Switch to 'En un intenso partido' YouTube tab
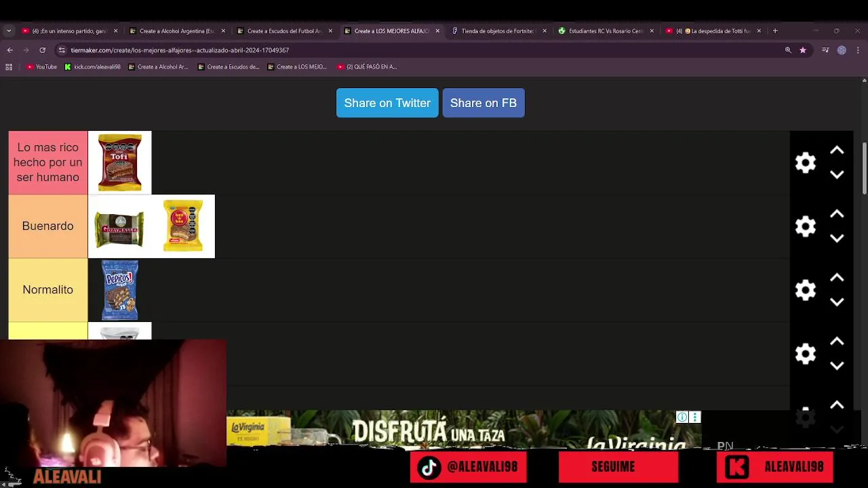 coord(69,30)
